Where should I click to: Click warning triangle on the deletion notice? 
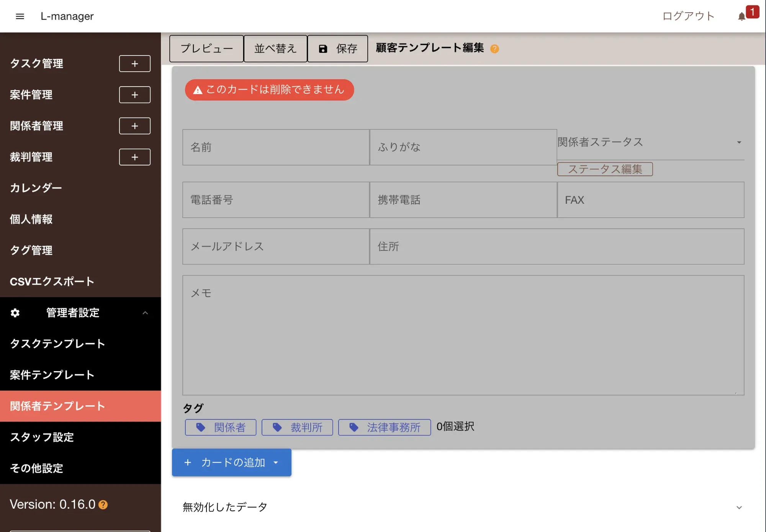click(197, 90)
